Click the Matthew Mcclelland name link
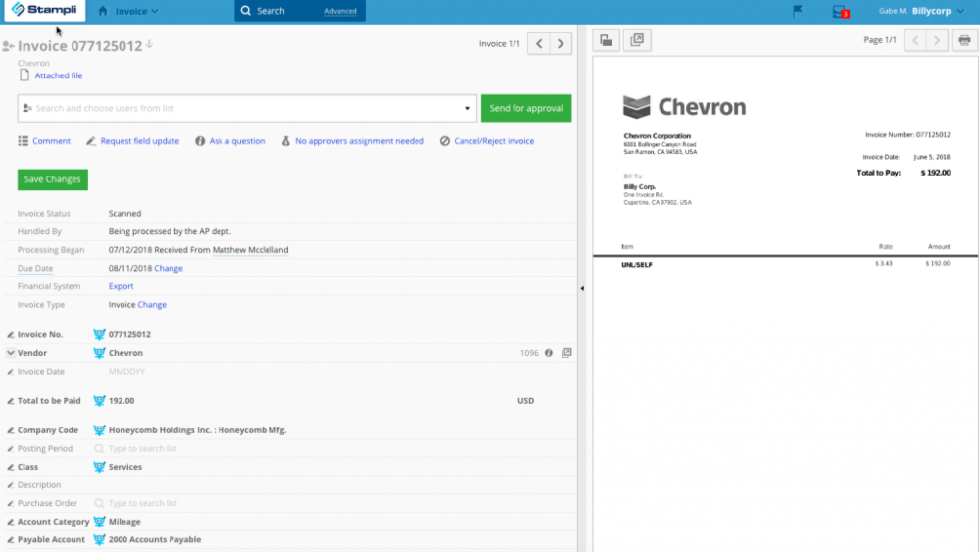This screenshot has height=552, width=980. pyautogui.click(x=250, y=249)
